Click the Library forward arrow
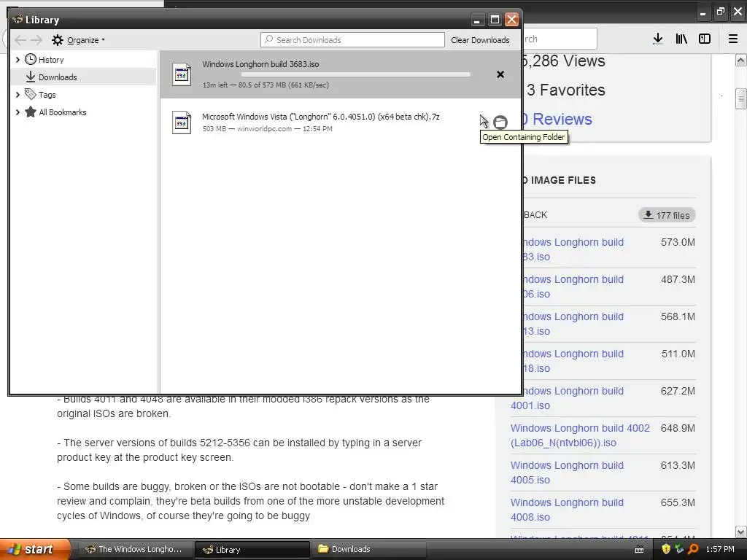The width and height of the screenshot is (747, 560). tap(36, 40)
